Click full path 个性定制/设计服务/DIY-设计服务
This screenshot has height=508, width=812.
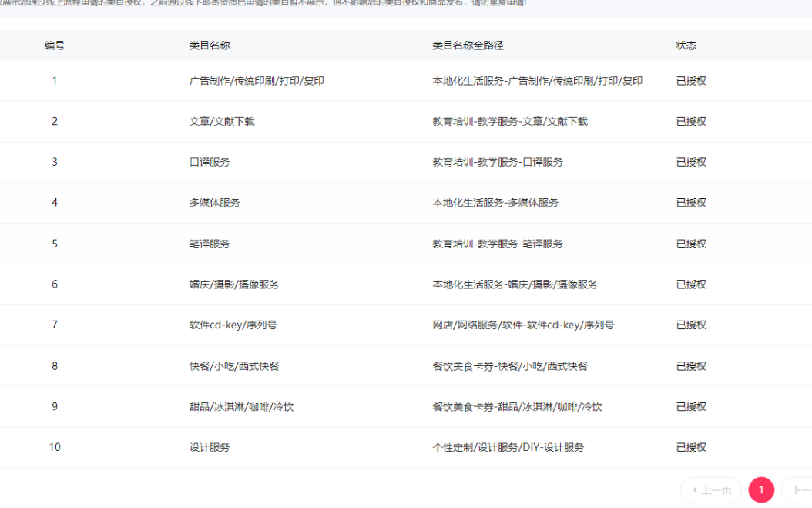pos(508,448)
